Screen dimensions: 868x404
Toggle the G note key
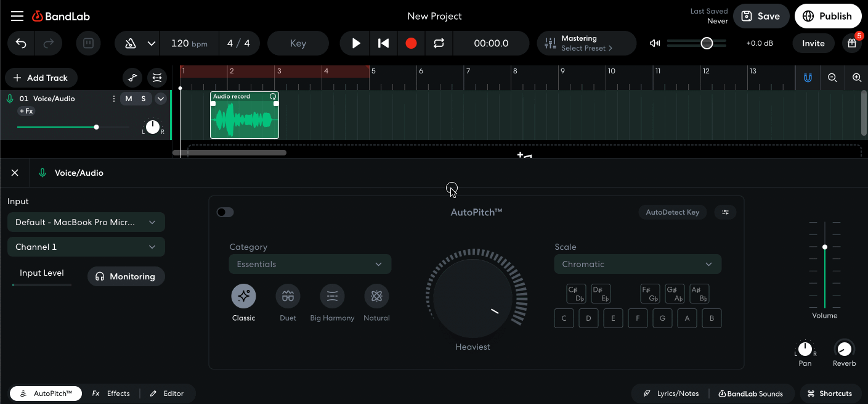[662, 318]
